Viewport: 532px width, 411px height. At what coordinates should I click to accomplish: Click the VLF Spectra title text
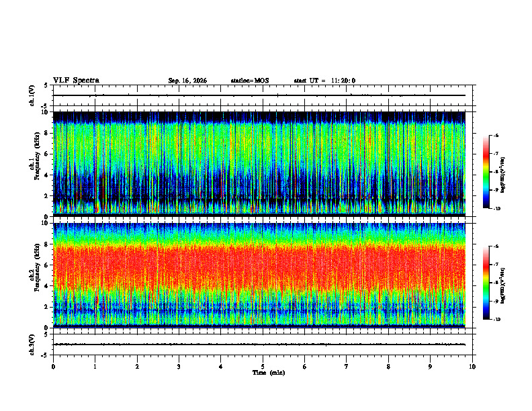pos(76,81)
